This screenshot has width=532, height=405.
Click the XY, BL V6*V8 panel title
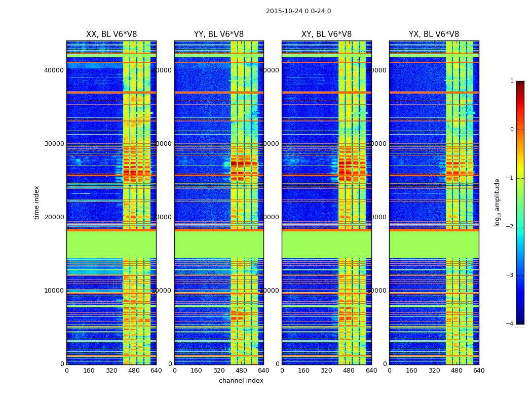[x=326, y=34]
